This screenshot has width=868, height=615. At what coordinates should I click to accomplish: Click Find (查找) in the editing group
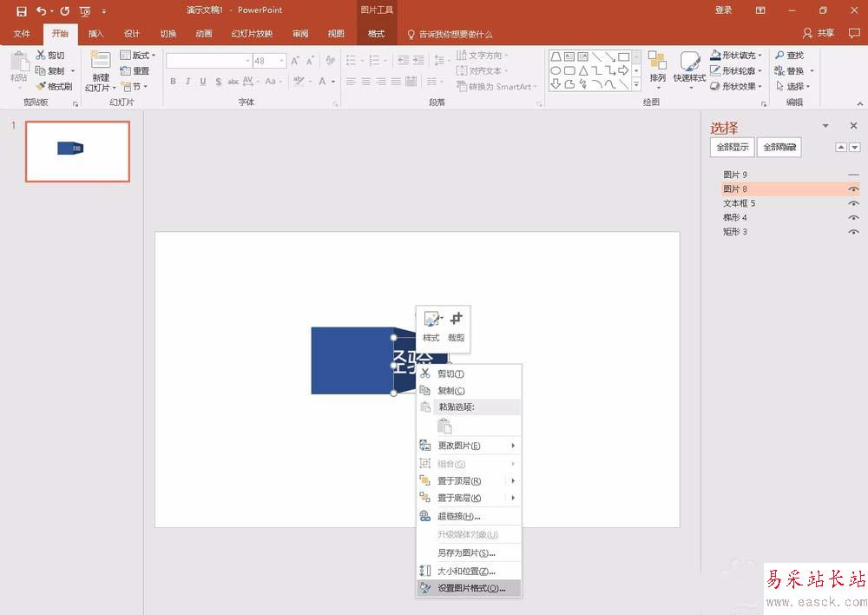(789, 55)
